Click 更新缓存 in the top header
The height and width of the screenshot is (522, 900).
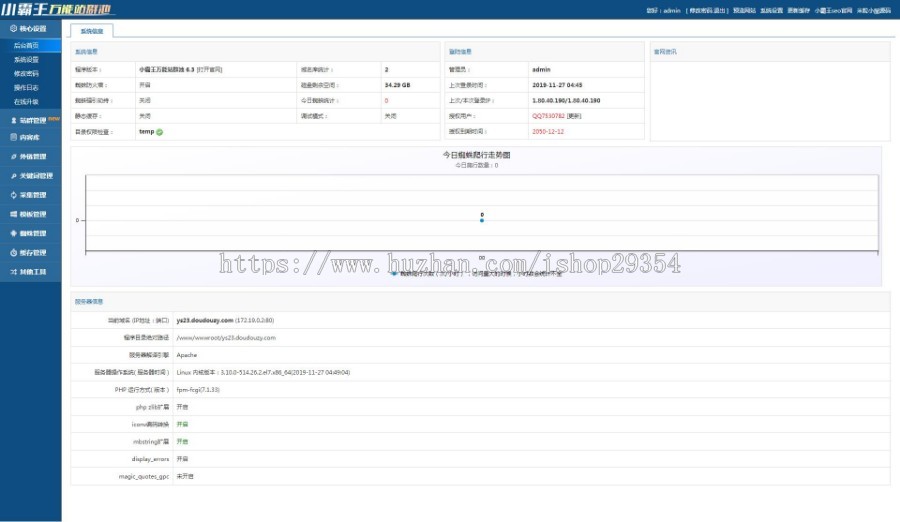coord(798,11)
